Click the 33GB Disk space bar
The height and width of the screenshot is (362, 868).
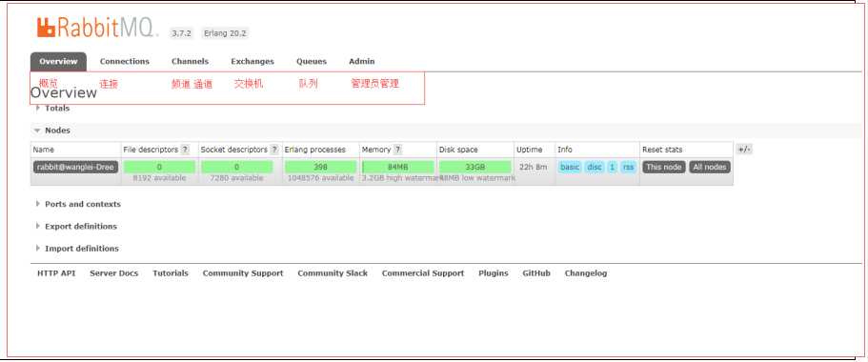pos(475,167)
